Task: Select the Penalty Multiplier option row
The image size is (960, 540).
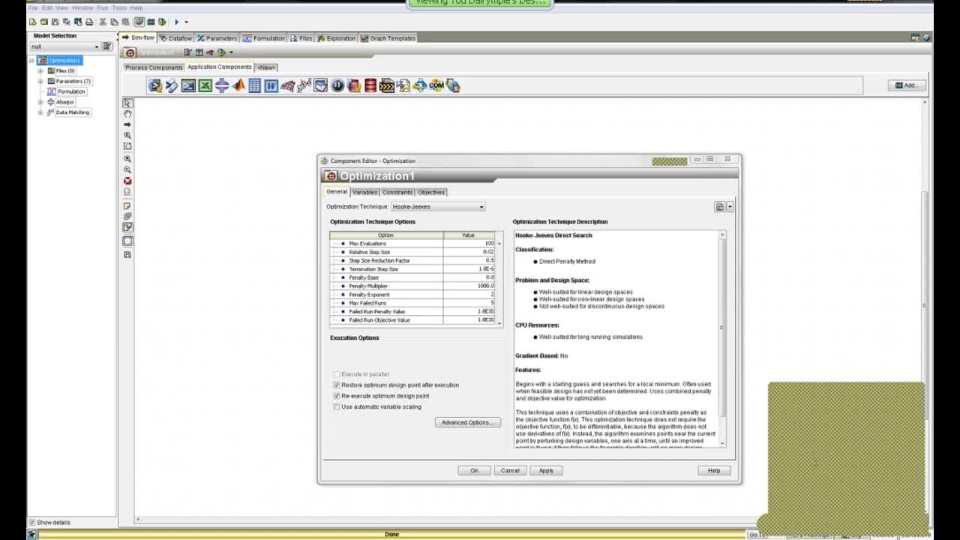Action: pos(412,286)
